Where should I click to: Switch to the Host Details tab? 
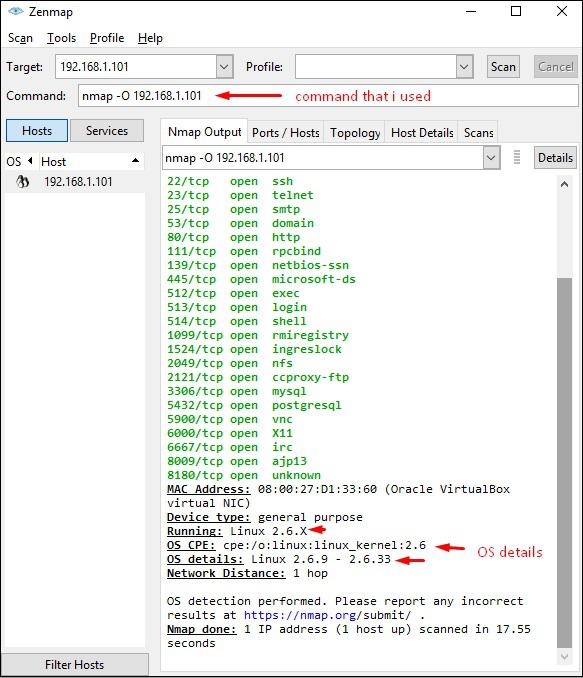click(422, 133)
